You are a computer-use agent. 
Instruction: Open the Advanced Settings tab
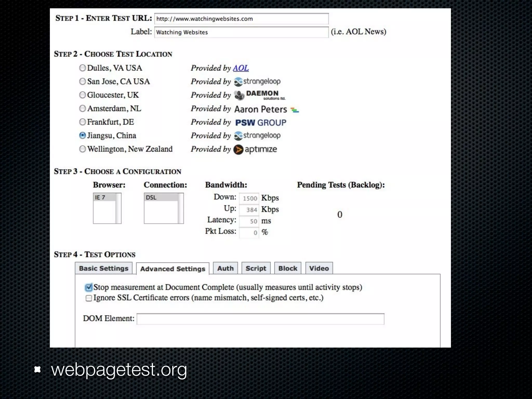(173, 269)
